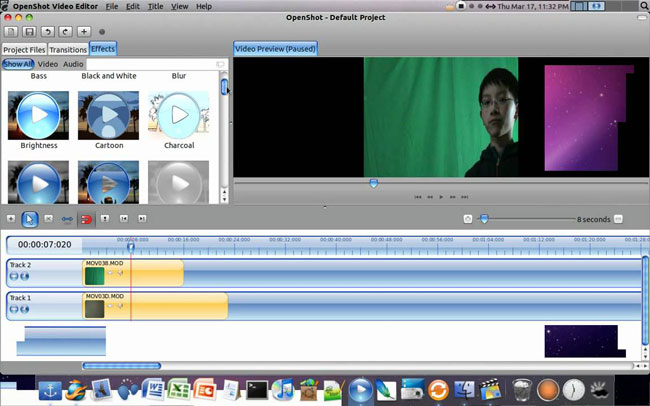650x406 pixels.
Task: Undo the last action
Action: click(x=47, y=32)
